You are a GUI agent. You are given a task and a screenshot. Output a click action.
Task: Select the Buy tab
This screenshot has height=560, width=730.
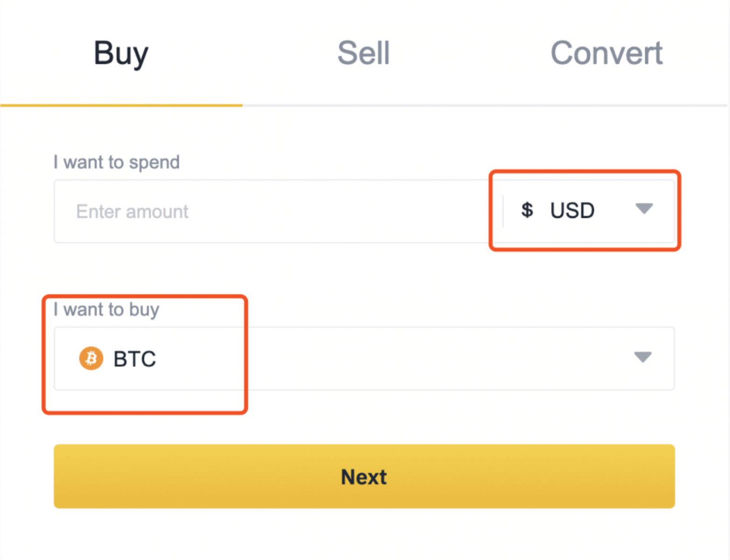point(121,53)
